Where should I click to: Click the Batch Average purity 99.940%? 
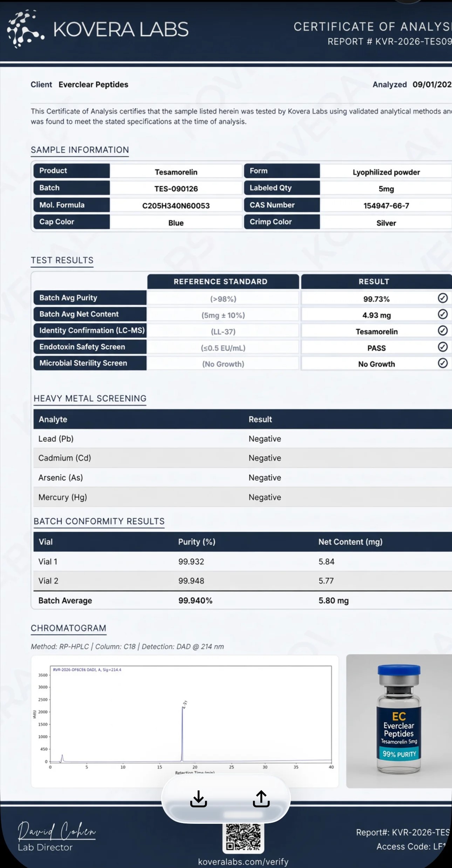point(195,600)
